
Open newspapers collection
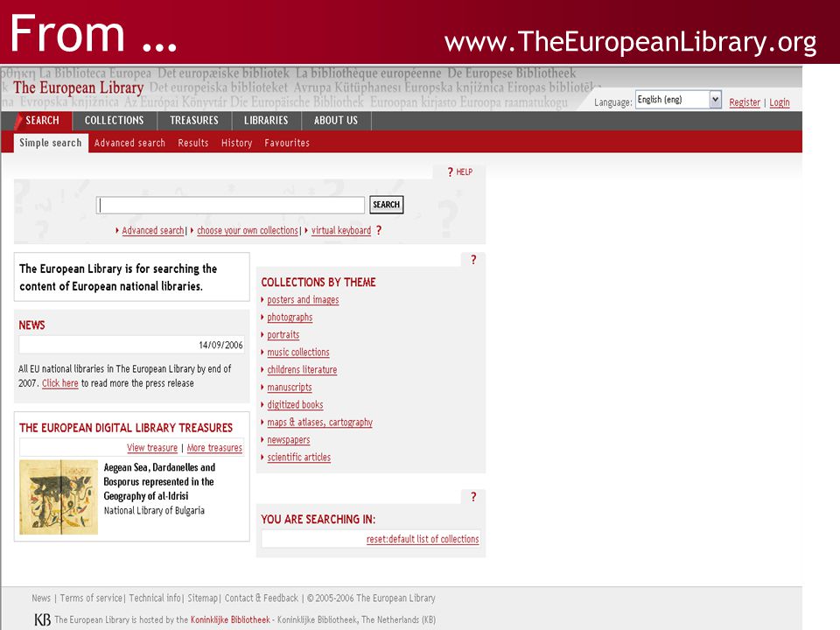pos(289,440)
